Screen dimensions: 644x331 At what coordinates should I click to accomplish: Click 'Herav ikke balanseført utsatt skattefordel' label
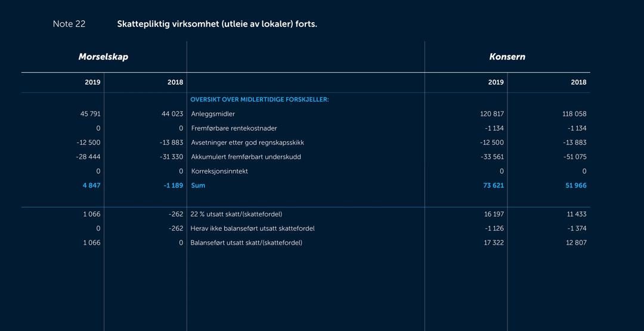(x=253, y=228)
